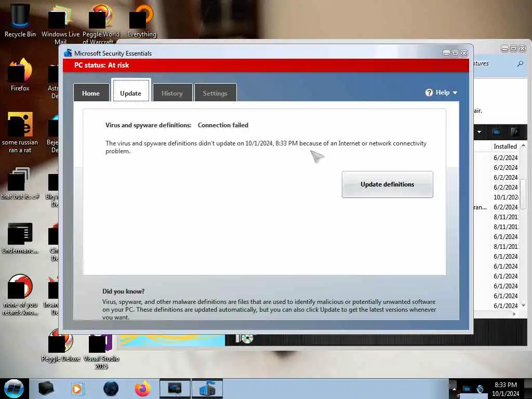This screenshot has width=532, height=399.
Task: Select the Peggle Deluxe desktop icon
Action: (x=60, y=345)
